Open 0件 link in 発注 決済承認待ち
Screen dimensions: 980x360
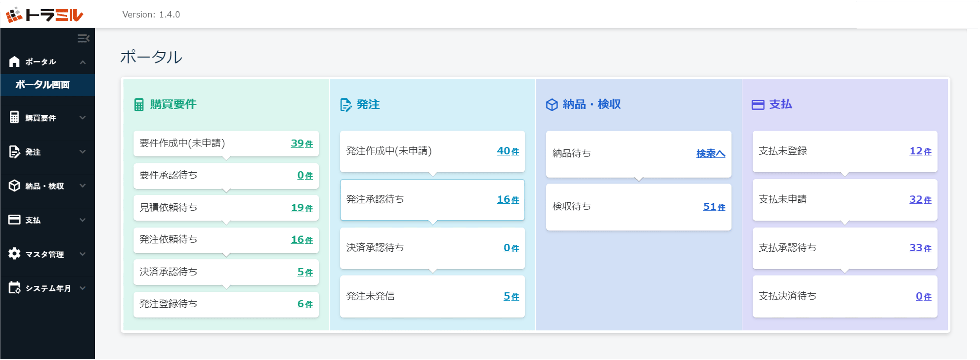(x=511, y=248)
